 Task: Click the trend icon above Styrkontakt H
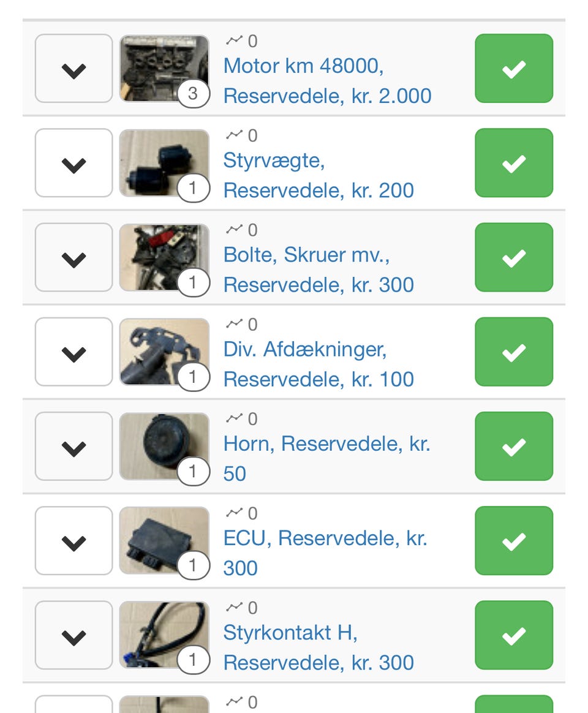pos(234,607)
